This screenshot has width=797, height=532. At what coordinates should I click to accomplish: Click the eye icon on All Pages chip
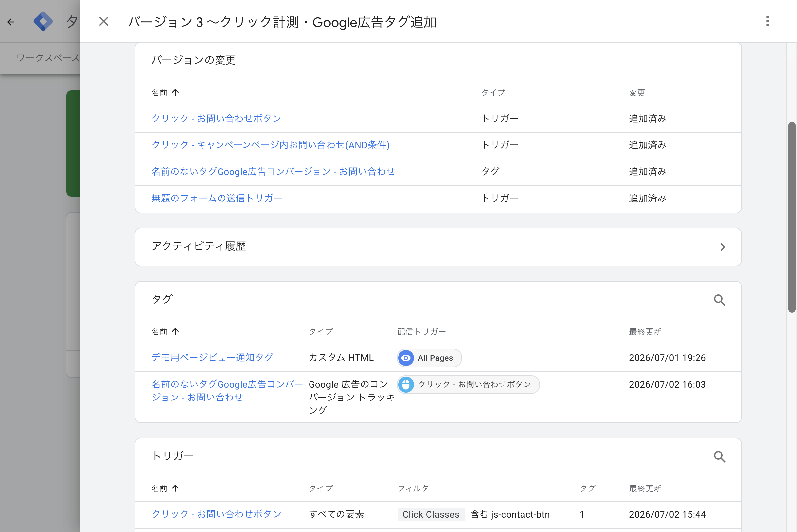(406, 358)
